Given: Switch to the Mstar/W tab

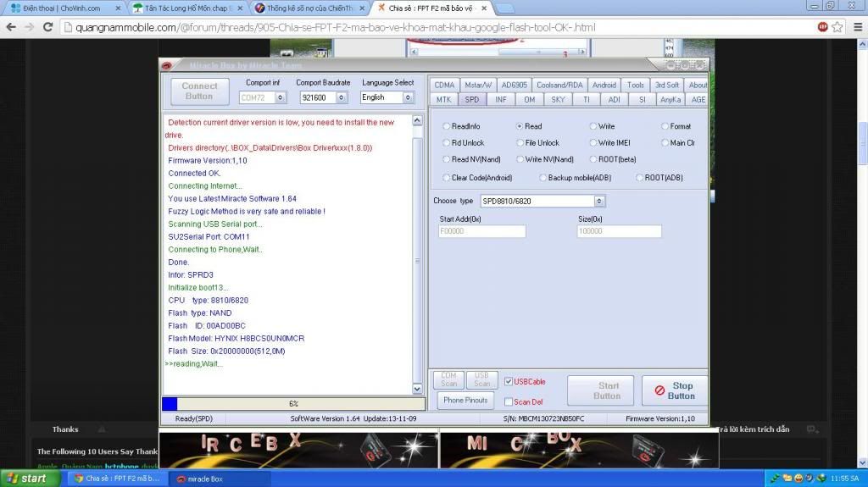Looking at the screenshot, I should click(478, 85).
